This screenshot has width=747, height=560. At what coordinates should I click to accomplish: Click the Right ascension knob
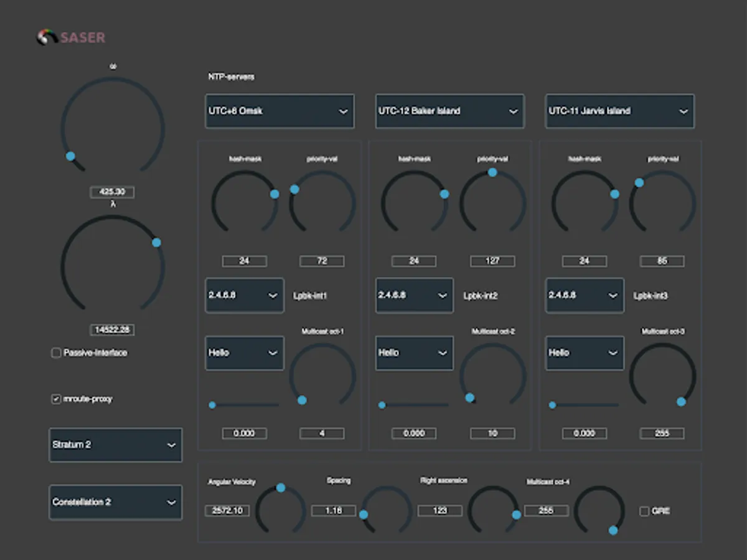pyautogui.click(x=493, y=511)
